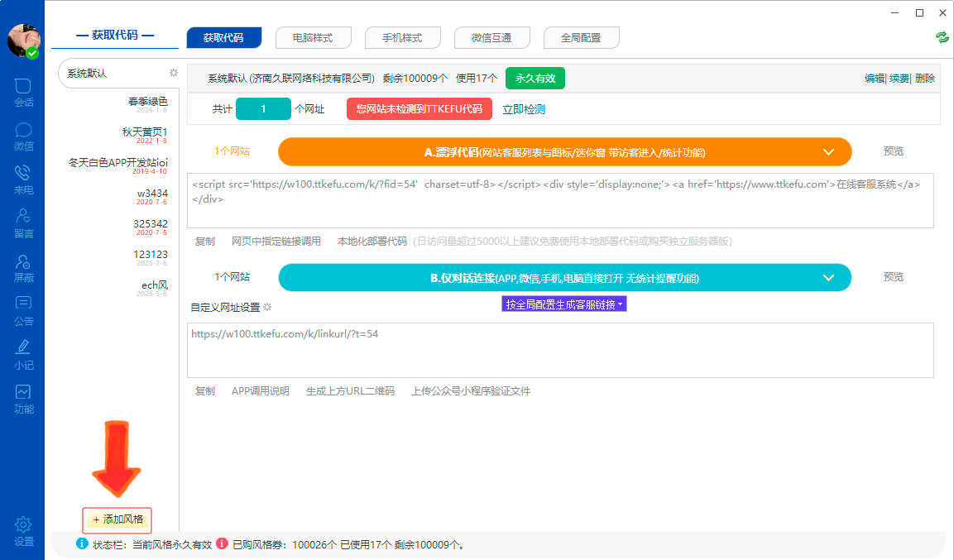Click 上传公众号小程序验证文件 link

(471, 391)
